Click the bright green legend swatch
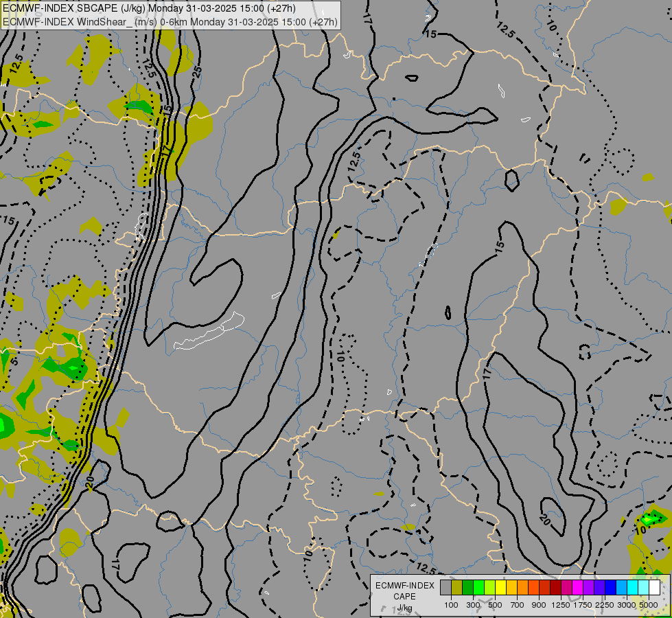Viewport: 672px width, 618px height. coord(478,588)
